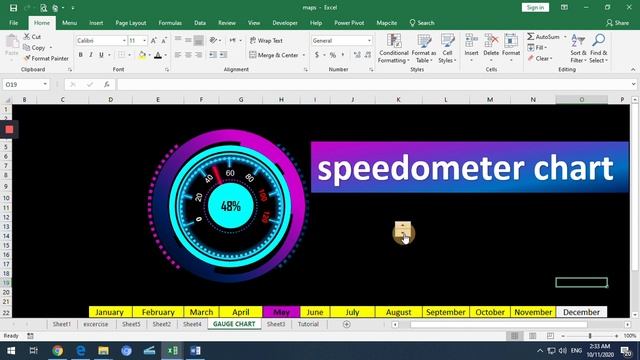Toggle align text right
Screen dimensions: 640x360
pos(199,55)
